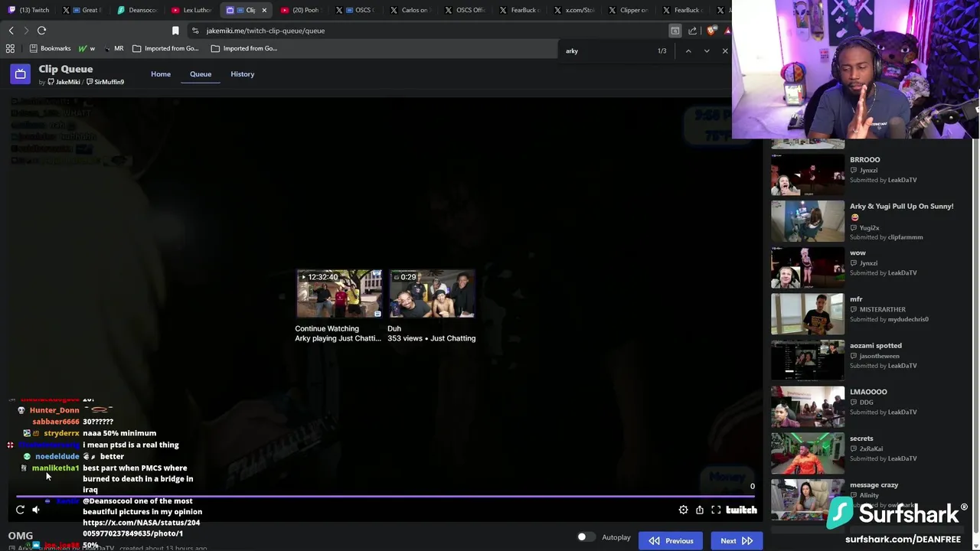Viewport: 980px width, 551px height.
Task: Open the browser share icon
Action: [693, 31]
